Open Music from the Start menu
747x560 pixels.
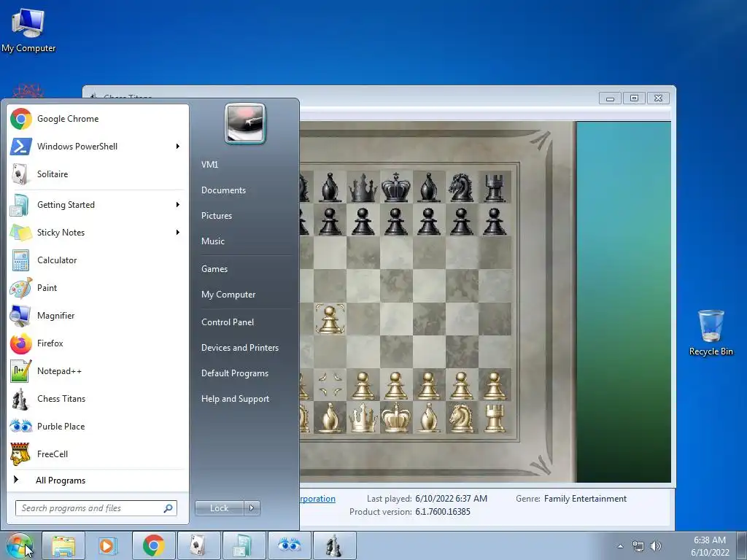[212, 241]
